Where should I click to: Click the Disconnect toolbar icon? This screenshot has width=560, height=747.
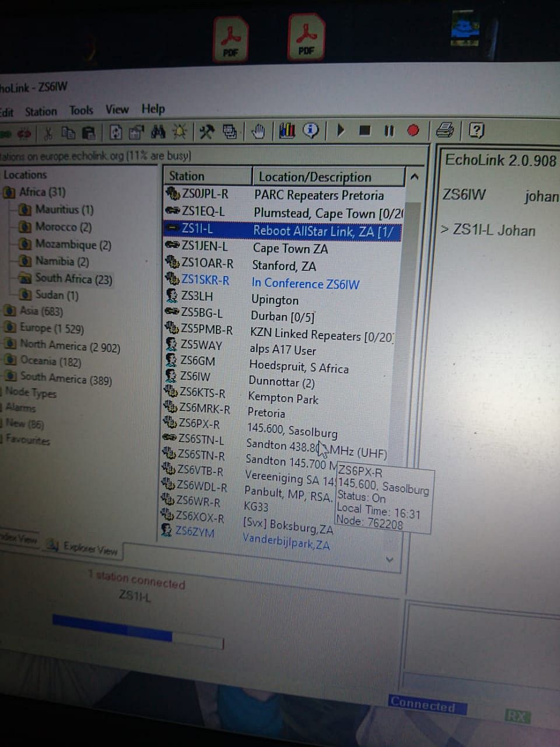(x=24, y=134)
